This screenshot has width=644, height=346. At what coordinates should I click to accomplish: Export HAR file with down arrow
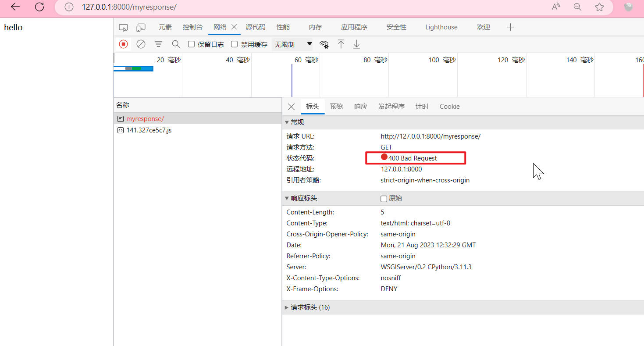356,44
